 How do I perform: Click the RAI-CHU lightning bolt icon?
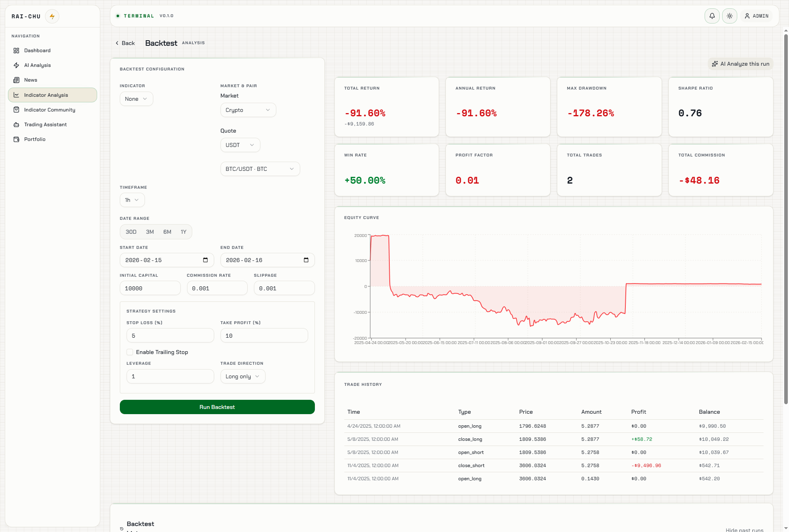click(x=52, y=16)
